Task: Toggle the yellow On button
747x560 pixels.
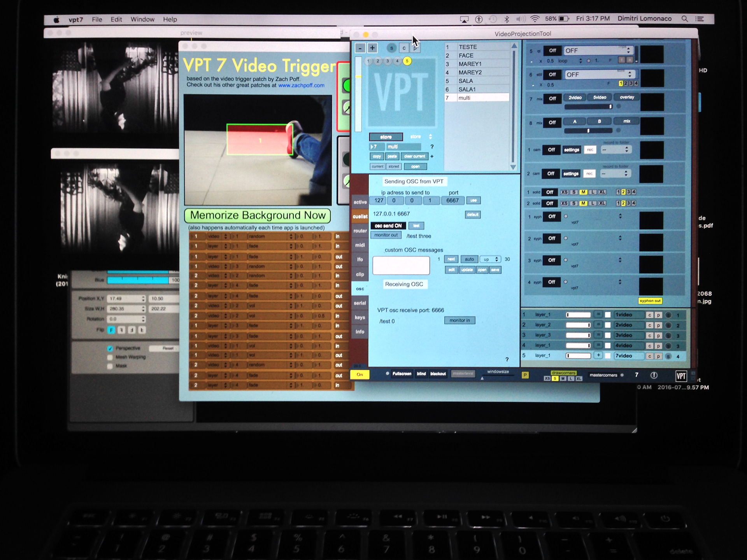Action: pos(360,374)
